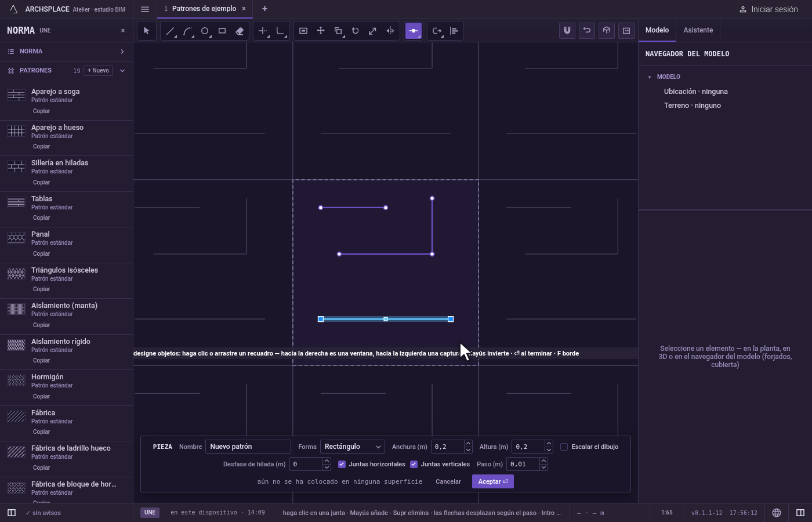
Task: Select the Patrones de ejemplo tab
Action: click(204, 9)
